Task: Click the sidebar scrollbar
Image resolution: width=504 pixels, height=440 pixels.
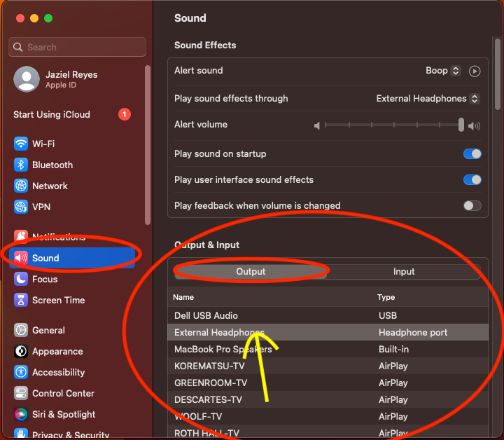Action: pos(148,145)
